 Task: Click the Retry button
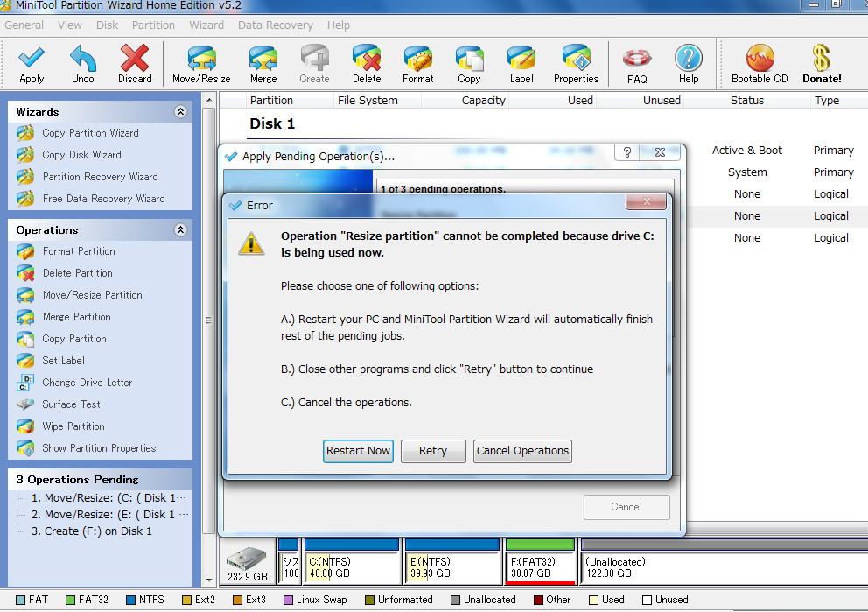tap(433, 451)
